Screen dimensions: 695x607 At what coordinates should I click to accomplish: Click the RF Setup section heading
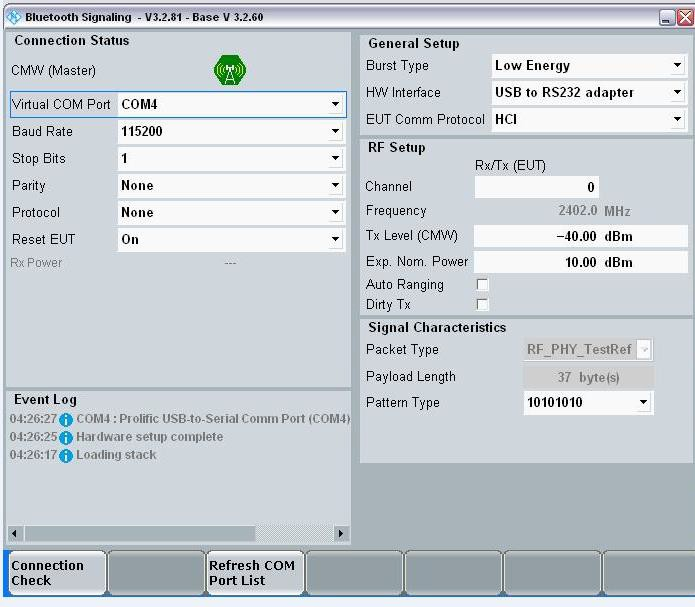[x=396, y=148]
